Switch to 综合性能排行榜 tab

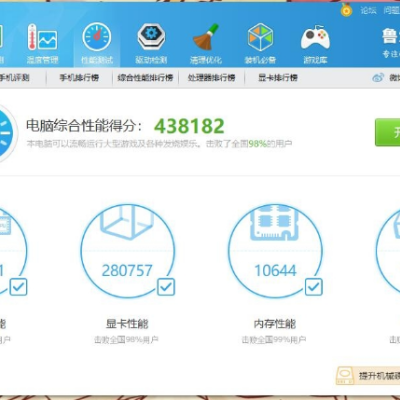coord(145,78)
